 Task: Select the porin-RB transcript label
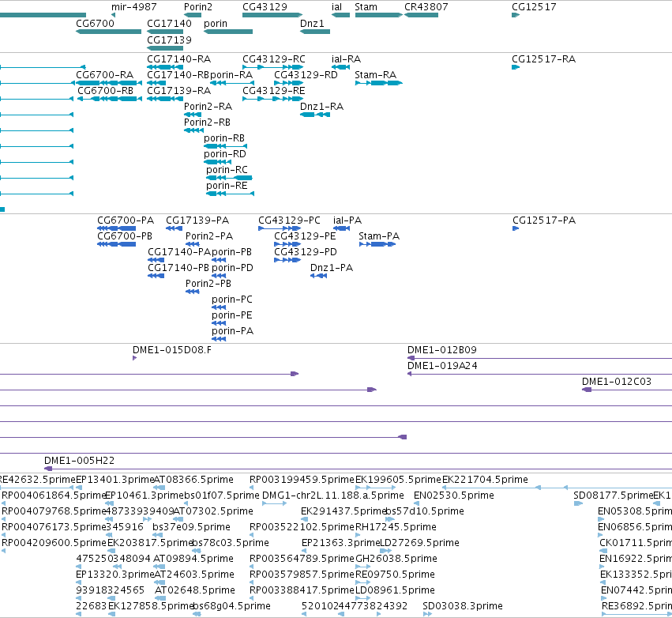click(224, 138)
